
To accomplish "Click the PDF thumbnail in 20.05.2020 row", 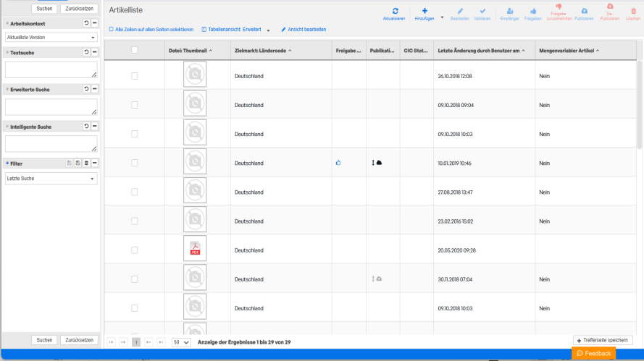I will (195, 249).
